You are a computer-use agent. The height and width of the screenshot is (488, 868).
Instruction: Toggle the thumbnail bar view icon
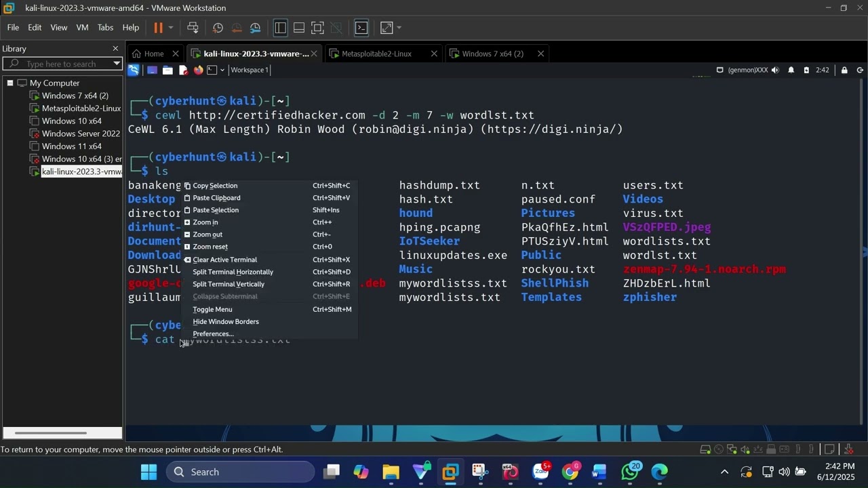click(298, 28)
